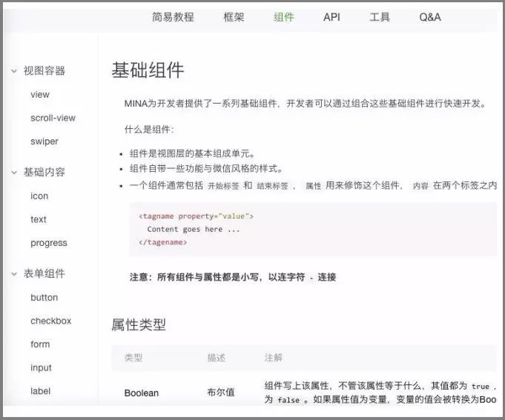Open the form component page
Screen dimensions: 505x420
pyautogui.click(x=40, y=344)
